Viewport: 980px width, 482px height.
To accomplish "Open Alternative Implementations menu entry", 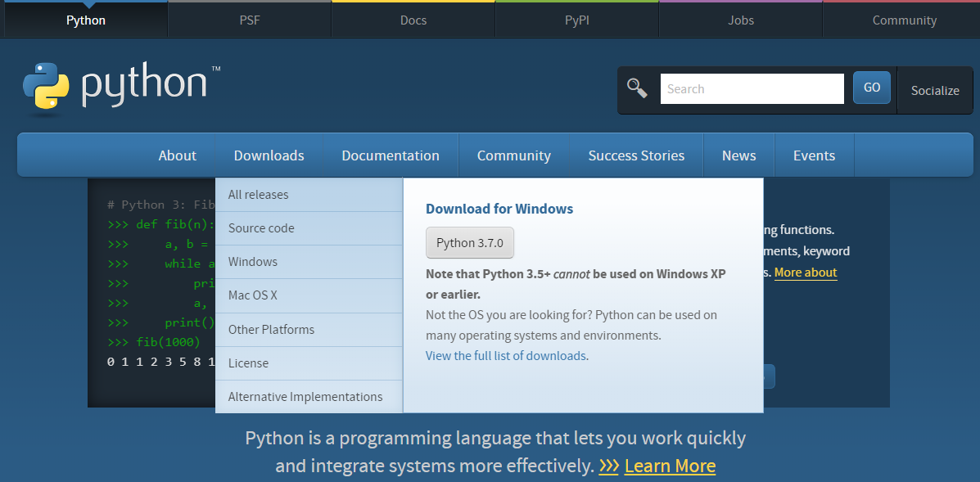I will (x=305, y=397).
